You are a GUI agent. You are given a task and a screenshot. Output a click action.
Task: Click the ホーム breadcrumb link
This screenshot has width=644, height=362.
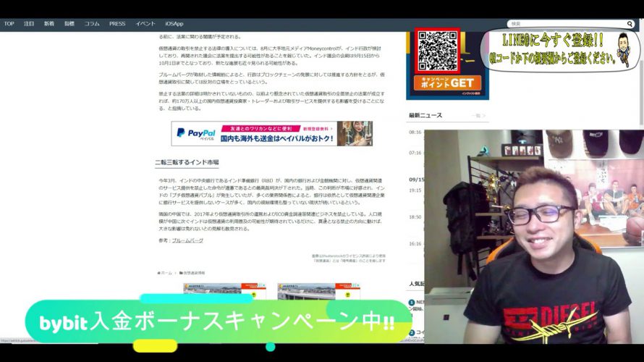(165, 273)
